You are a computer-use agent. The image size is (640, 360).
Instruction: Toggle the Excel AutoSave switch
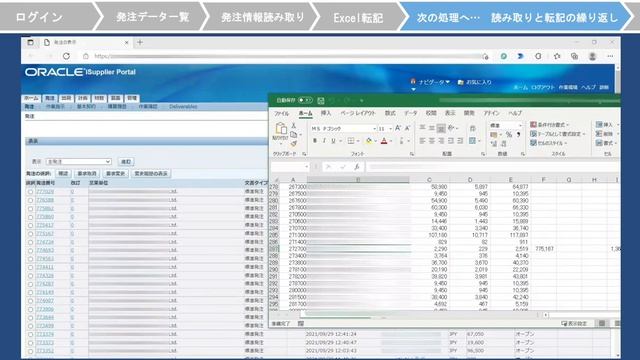tap(305, 100)
